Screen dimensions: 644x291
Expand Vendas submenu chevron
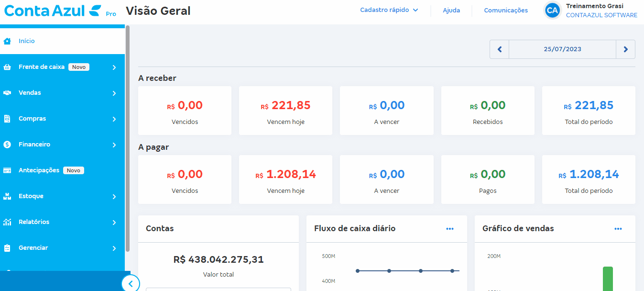(114, 93)
